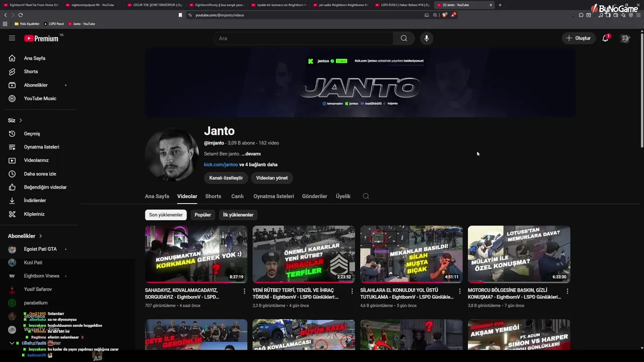Open the Oluştur create button
This screenshot has height=362, width=644.
579,38
